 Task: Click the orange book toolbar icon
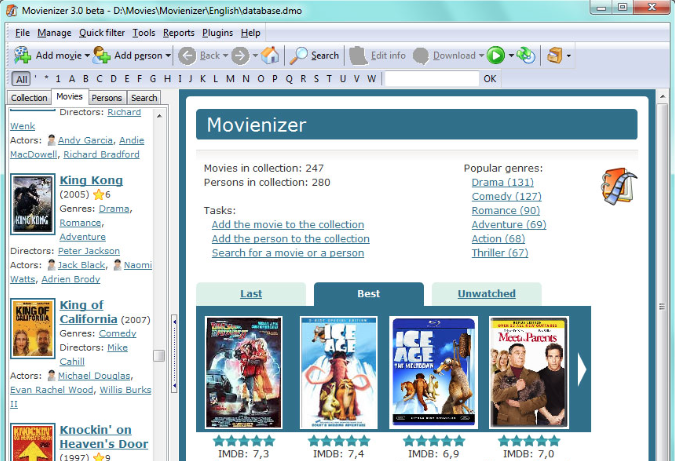click(554, 56)
